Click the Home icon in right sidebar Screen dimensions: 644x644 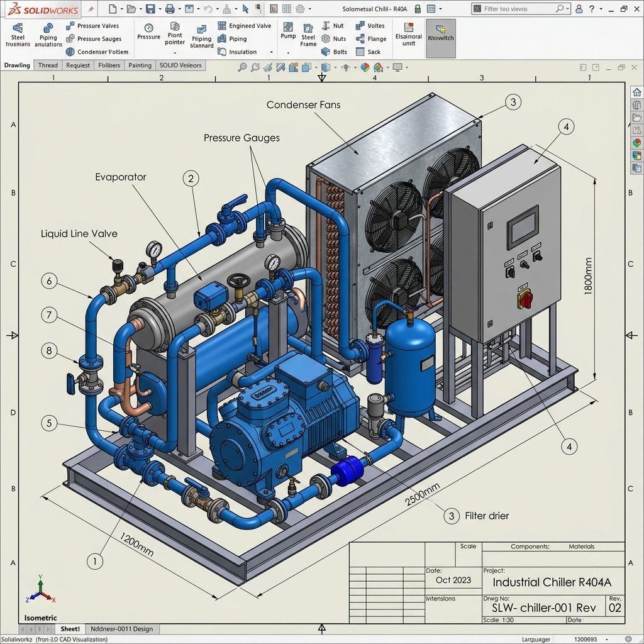(636, 92)
